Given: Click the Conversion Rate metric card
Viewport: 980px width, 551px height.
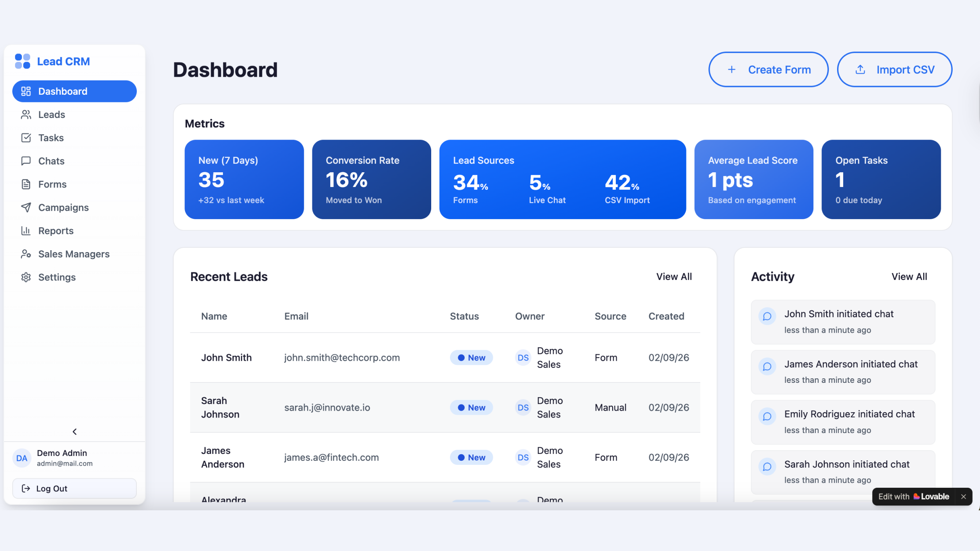Looking at the screenshot, I should [x=371, y=180].
